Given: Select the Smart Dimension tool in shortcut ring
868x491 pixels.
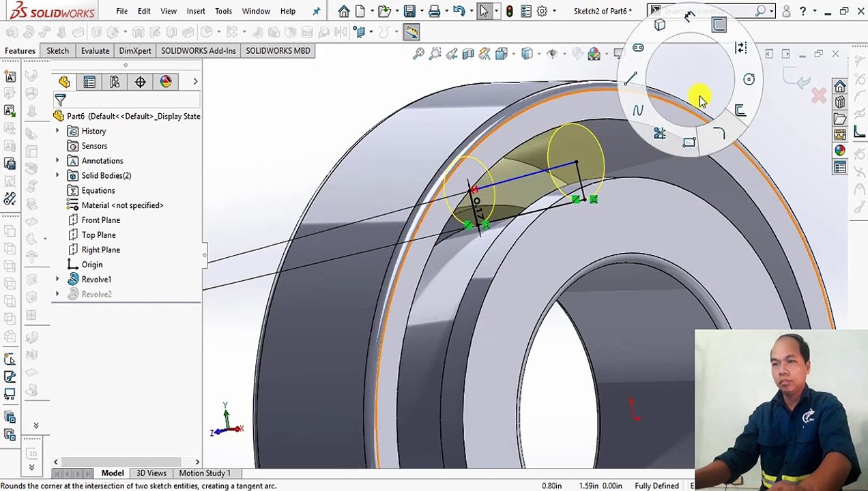Looking at the screenshot, I should [689, 17].
